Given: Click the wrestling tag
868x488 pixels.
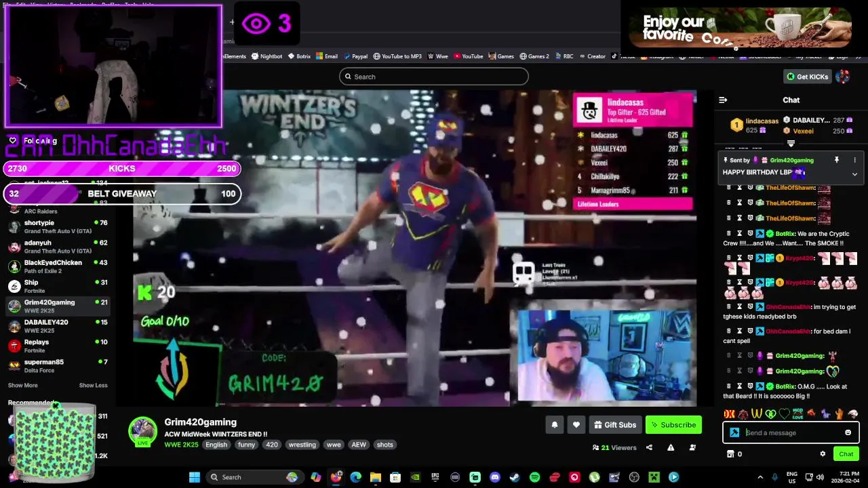Looking at the screenshot, I should pos(302,445).
